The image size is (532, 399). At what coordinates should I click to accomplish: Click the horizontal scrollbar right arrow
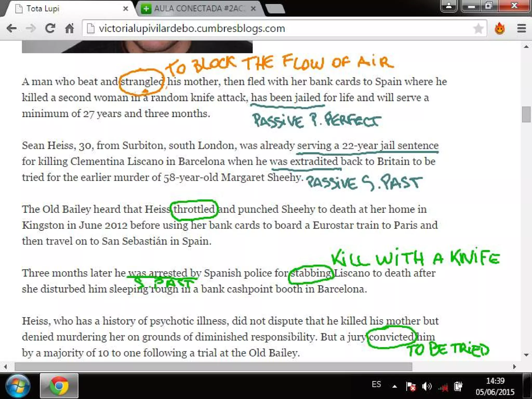coord(514,367)
